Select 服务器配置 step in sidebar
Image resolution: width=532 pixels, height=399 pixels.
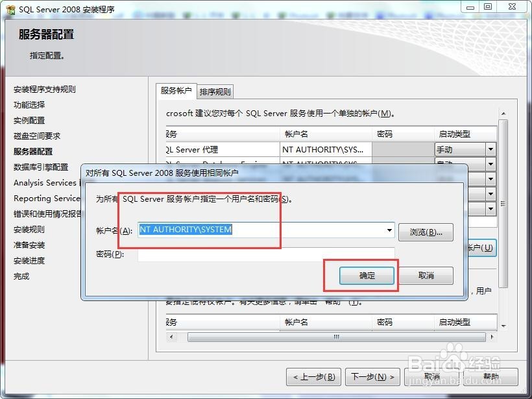(33, 152)
